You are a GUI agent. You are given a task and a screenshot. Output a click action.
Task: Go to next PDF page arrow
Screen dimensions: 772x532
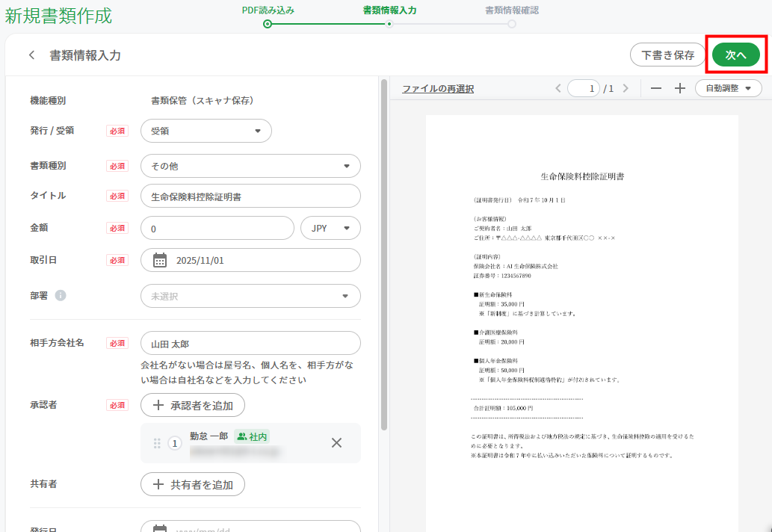626,88
